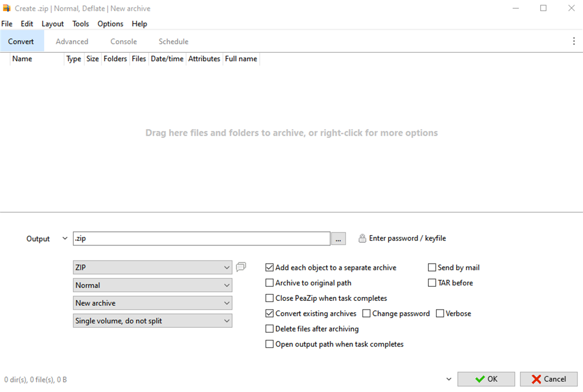The height and width of the screenshot is (392, 583).
Task: Uncheck Add each object to a separate archive
Action: pyautogui.click(x=269, y=267)
